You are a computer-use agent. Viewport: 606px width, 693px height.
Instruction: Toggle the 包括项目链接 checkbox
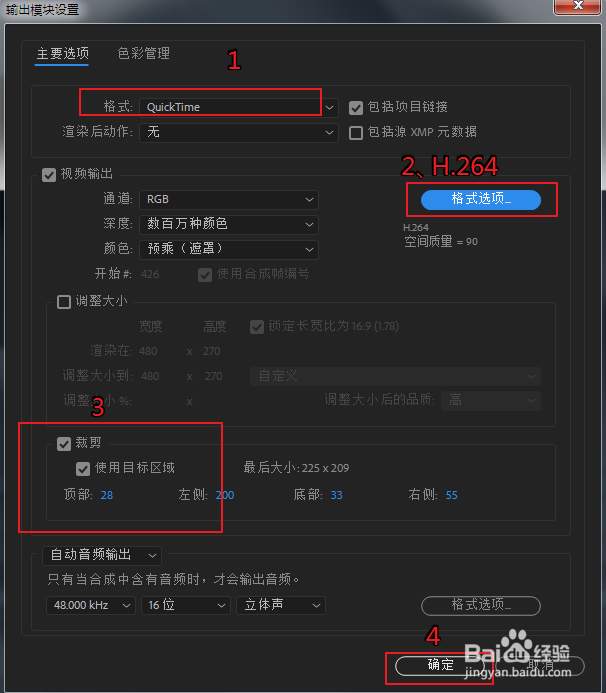pyautogui.click(x=356, y=108)
